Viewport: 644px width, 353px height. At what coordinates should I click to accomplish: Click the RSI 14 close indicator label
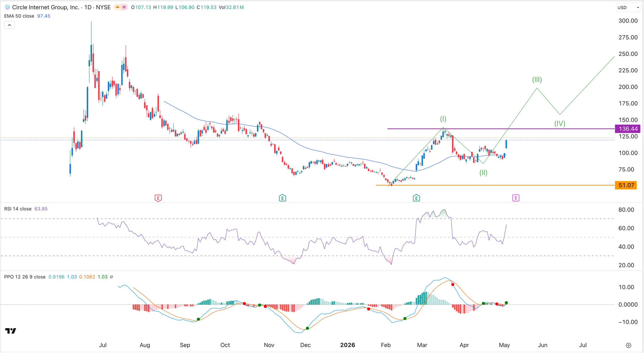click(x=18, y=209)
